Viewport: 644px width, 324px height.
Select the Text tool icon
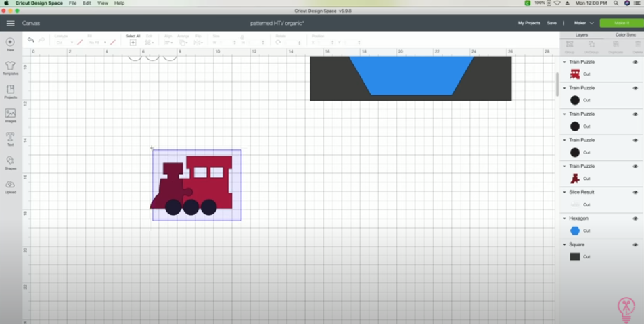click(x=10, y=137)
